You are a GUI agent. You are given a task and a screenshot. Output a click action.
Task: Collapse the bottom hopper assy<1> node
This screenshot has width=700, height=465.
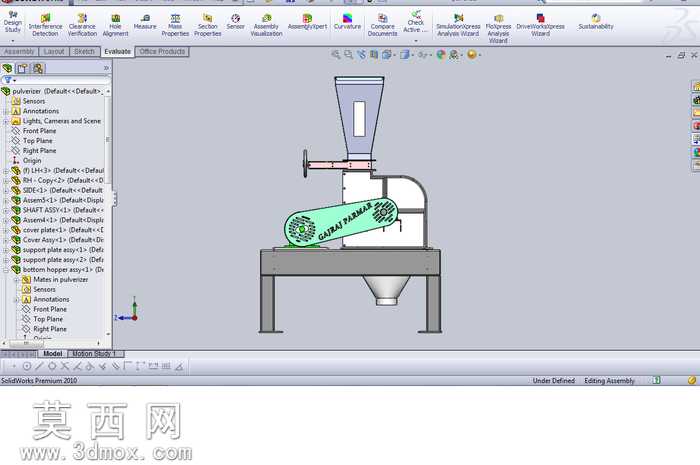click(6, 270)
